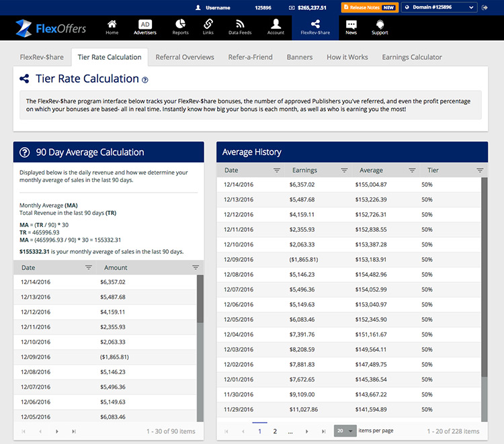Click the 12/10/2016 date in 90 Day table

(x=36, y=342)
